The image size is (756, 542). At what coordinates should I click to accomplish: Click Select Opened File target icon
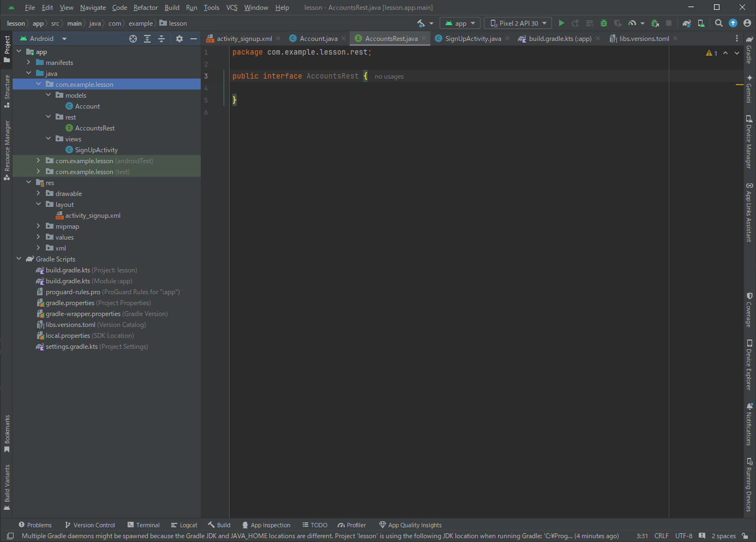(x=133, y=39)
